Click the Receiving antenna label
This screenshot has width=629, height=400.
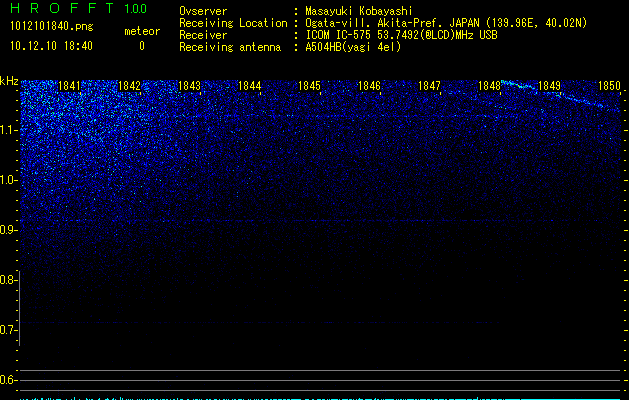click(x=230, y=47)
